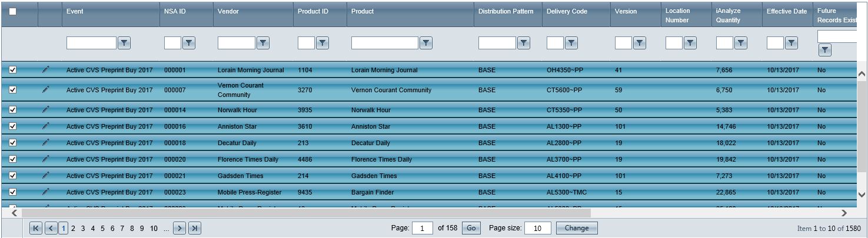Click the iAnalyze Quantity filter funnel icon
This screenshot has height=238, width=868.
740,43
